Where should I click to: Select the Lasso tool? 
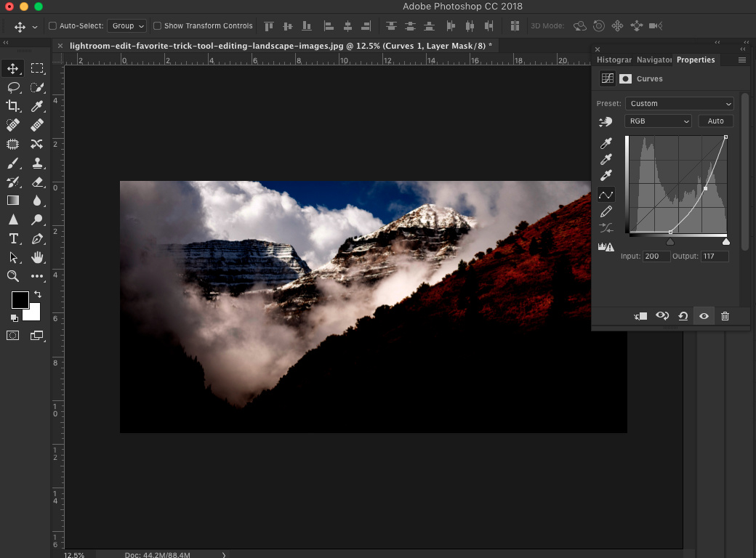pos(13,87)
